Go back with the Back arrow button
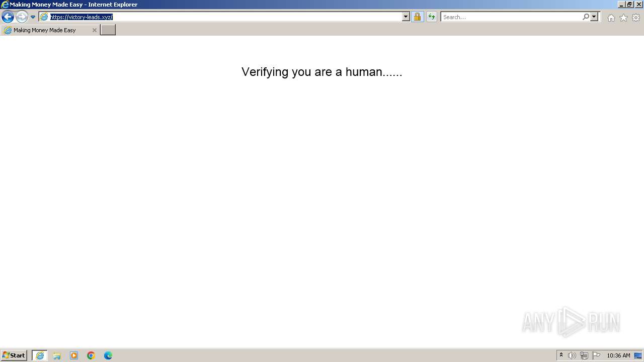The height and width of the screenshot is (362, 644). coord(8,17)
